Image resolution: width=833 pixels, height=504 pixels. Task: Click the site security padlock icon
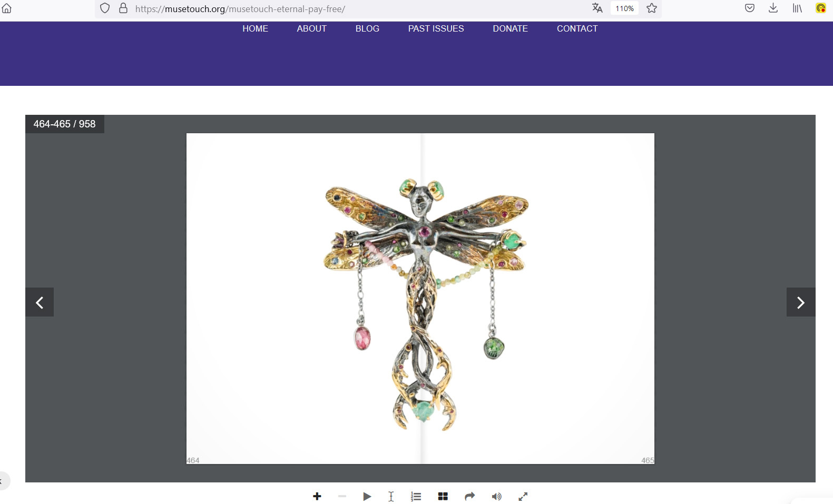(123, 8)
